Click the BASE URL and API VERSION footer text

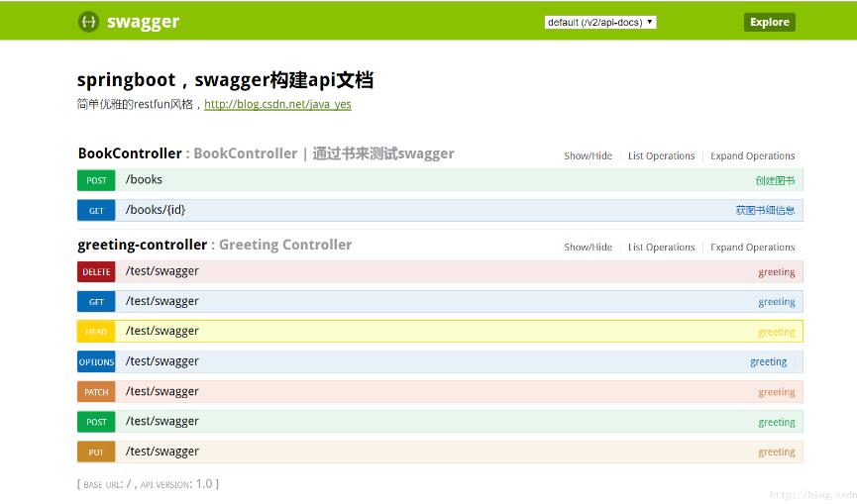(x=148, y=484)
